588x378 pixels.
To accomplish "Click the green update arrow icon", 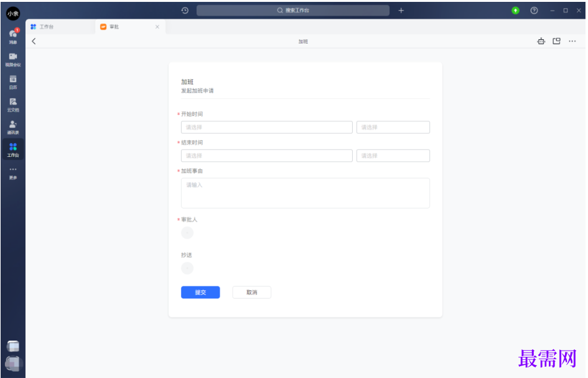I will (x=516, y=11).
